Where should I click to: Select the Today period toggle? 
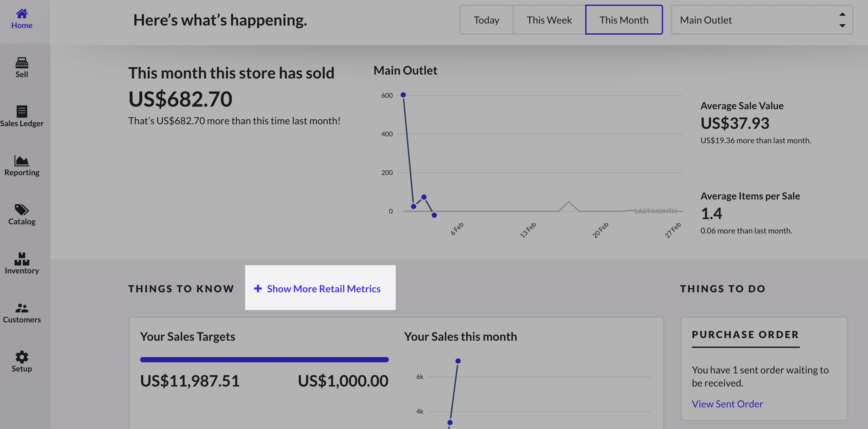(486, 20)
